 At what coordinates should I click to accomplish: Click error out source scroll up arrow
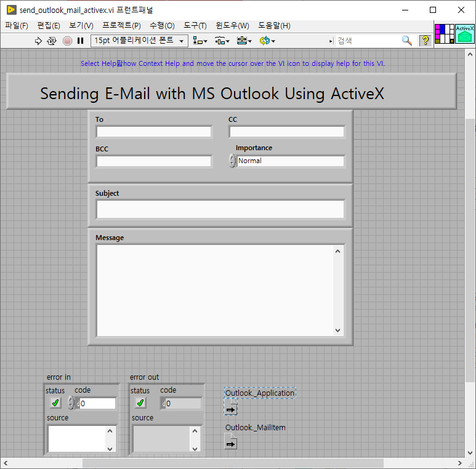pyautogui.click(x=195, y=431)
